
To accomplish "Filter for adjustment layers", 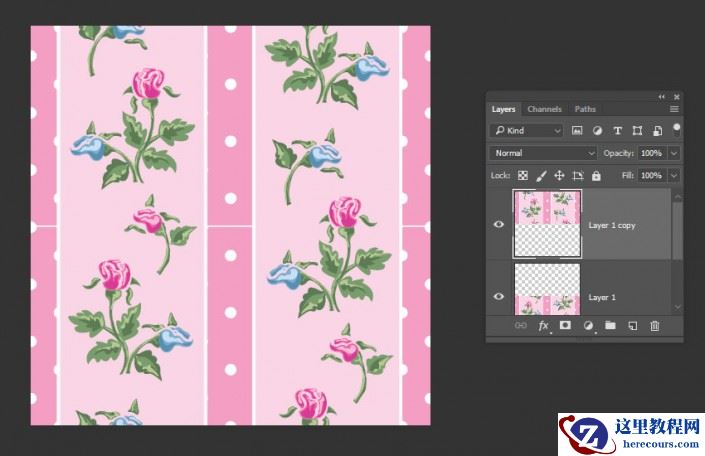I will pos(597,130).
